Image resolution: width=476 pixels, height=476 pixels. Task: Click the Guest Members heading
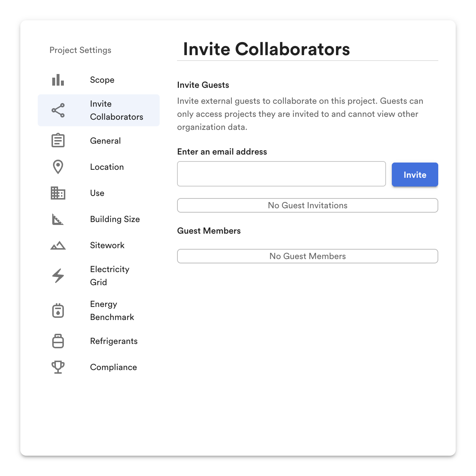tap(209, 231)
